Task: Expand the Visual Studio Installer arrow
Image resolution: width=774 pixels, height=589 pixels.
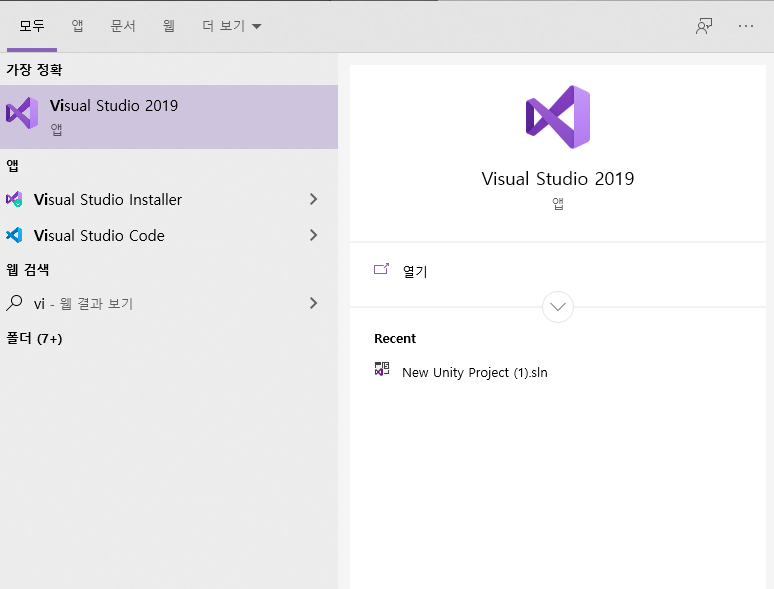Action: pos(313,199)
